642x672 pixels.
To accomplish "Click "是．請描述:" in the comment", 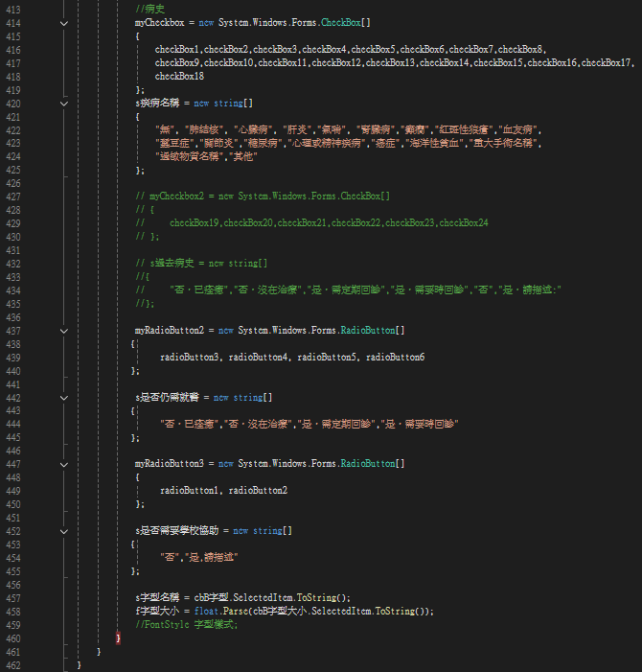I will 529,290.
